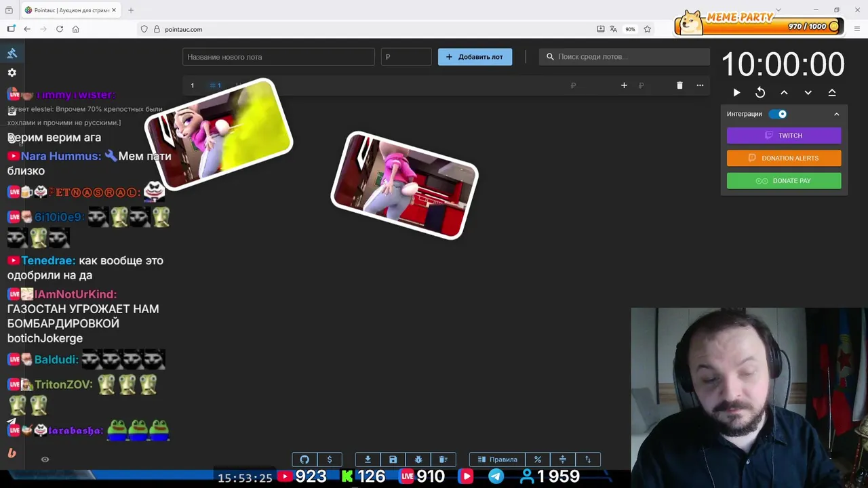The image size is (868, 488).
Task: Click the dollar donate icon
Action: 330,460
